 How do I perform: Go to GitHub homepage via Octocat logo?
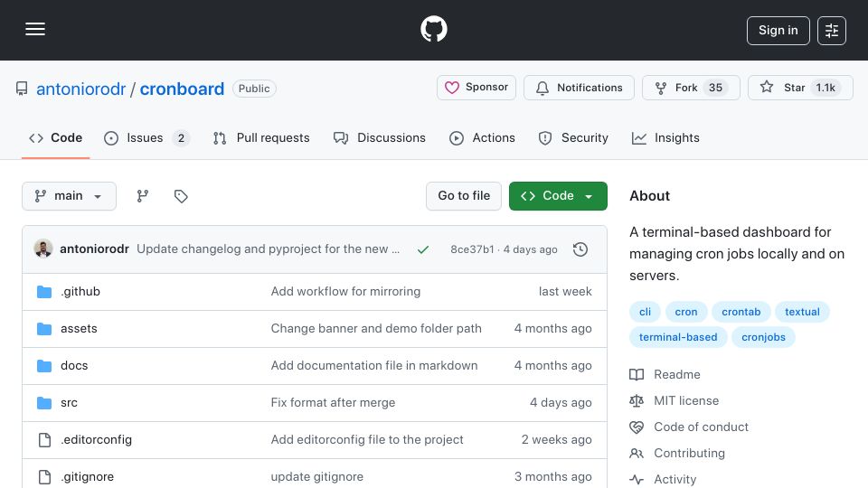click(x=433, y=29)
